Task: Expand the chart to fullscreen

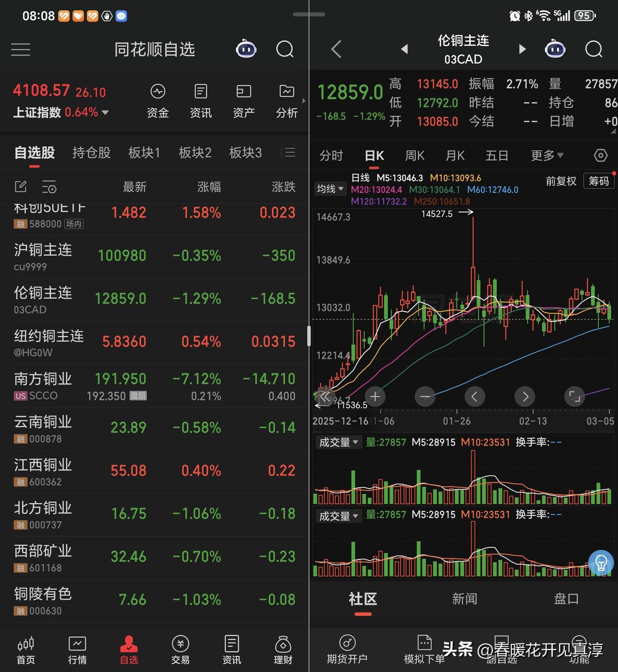Action: click(575, 397)
